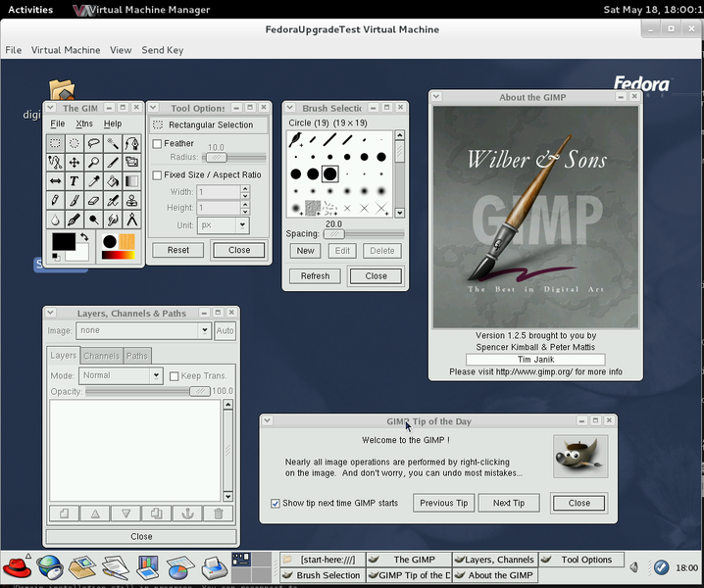Pick the Bucket Fill tool

pyautogui.click(x=113, y=181)
